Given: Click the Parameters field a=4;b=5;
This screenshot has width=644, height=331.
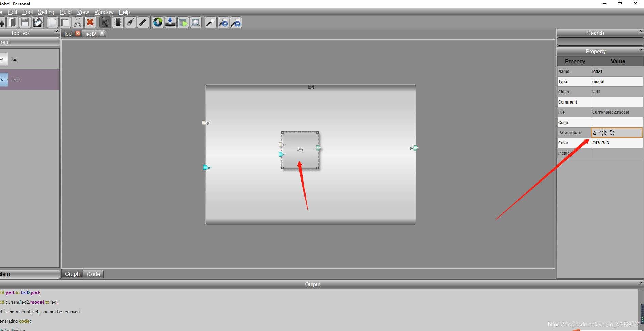Looking at the screenshot, I should (x=617, y=133).
